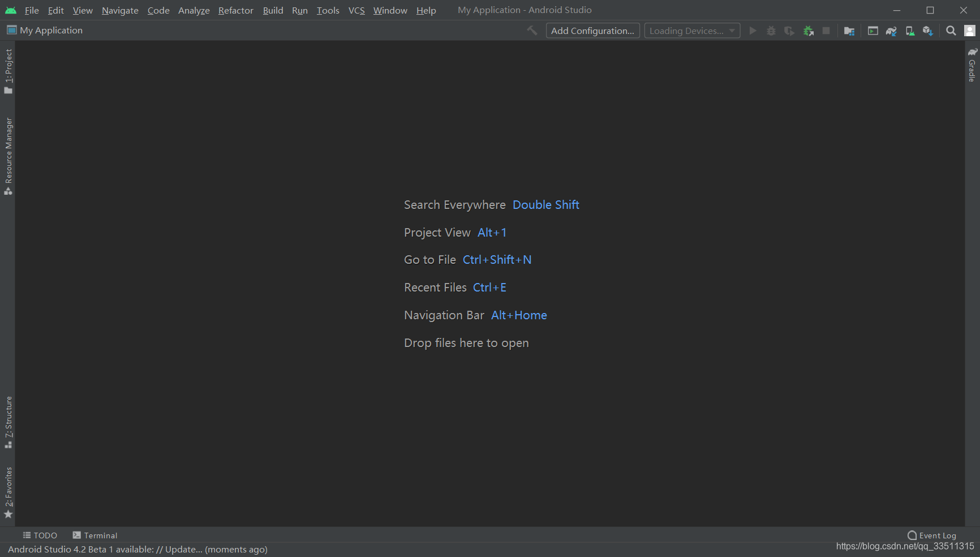Viewport: 980px width, 557px height.
Task: Open the Code menu
Action: [x=158, y=10]
